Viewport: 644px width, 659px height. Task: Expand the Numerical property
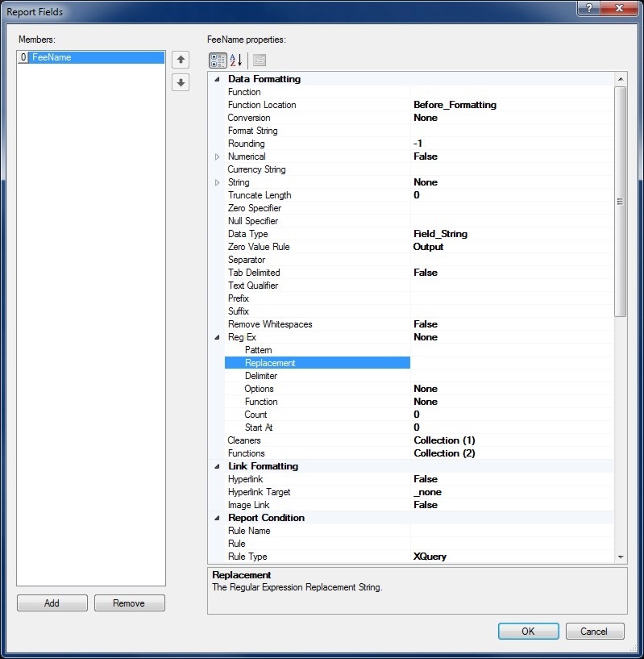tap(217, 156)
